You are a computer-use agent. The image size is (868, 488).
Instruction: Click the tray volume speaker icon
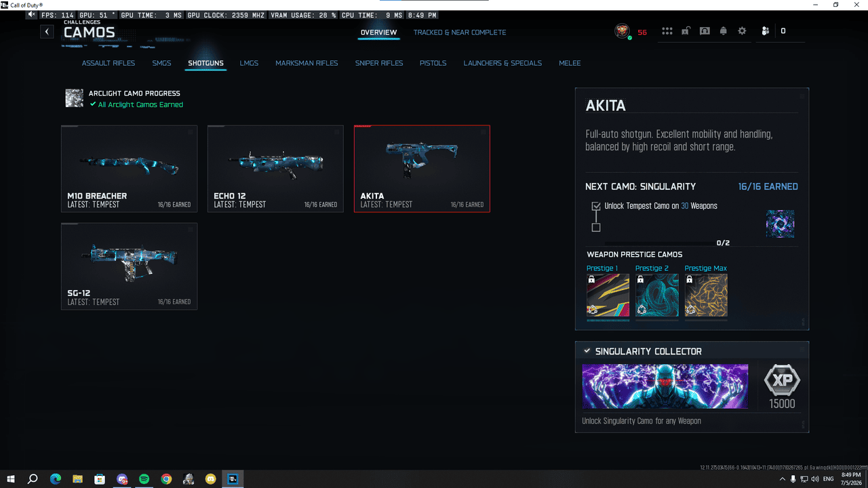click(x=814, y=479)
